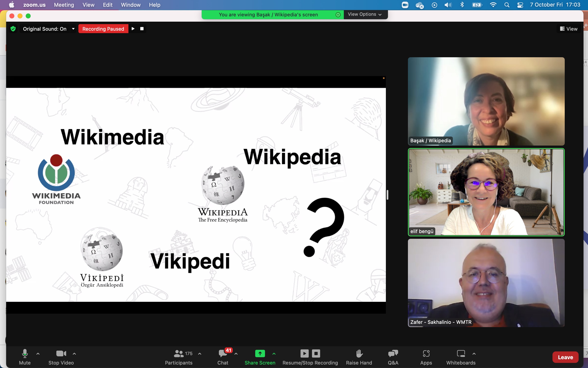This screenshot has width=588, height=368.
Task: Expand Participants options caret
Action: 200,354
